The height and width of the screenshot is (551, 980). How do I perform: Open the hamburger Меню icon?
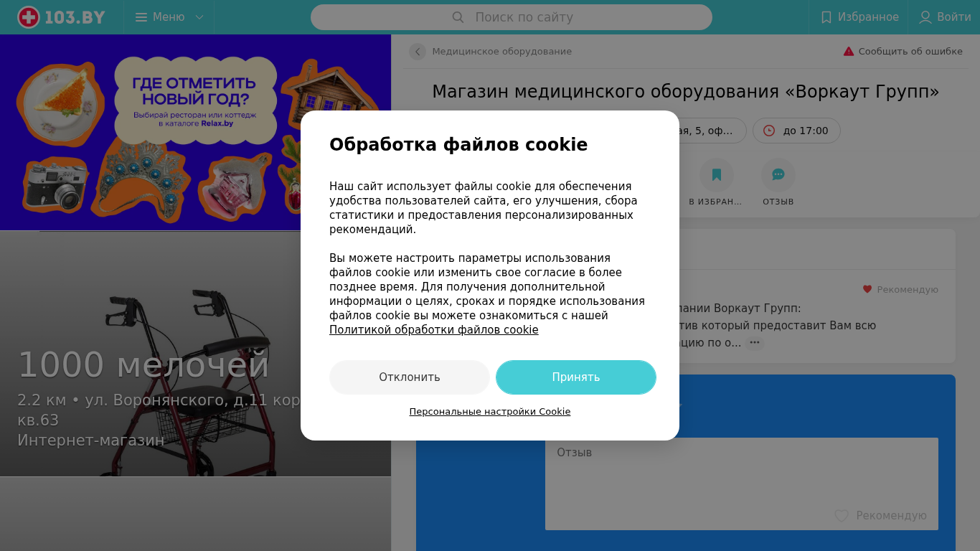[x=141, y=17]
